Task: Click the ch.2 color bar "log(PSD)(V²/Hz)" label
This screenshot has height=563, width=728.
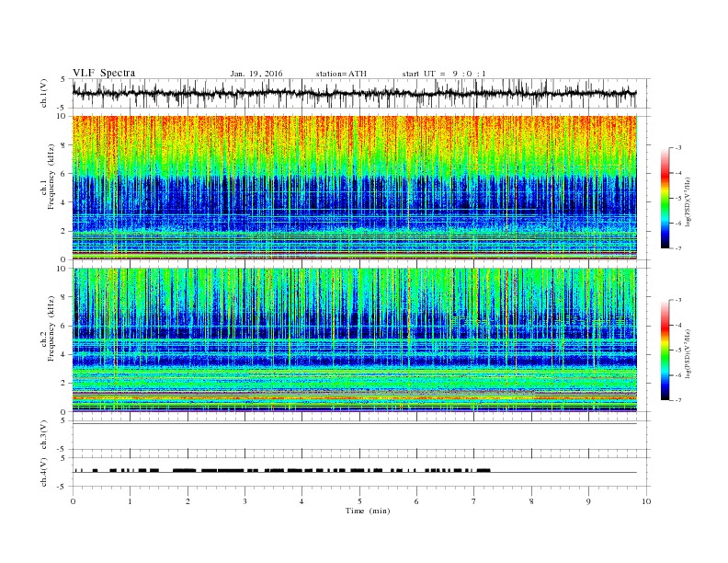Action: [x=689, y=353]
